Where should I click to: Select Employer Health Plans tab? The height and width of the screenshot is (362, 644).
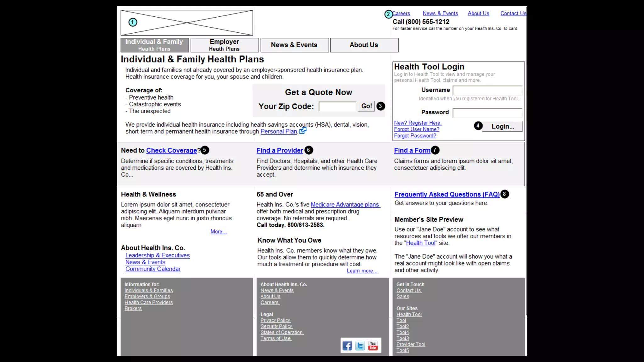(225, 45)
